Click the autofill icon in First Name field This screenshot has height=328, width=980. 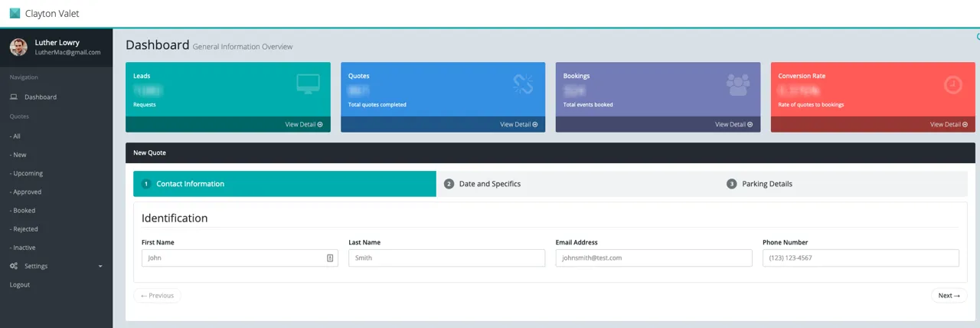point(330,258)
